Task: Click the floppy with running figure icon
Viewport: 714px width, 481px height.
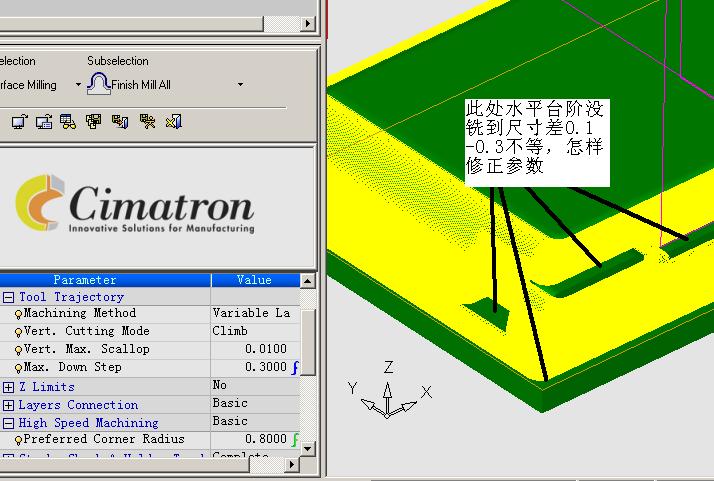Action: (x=147, y=122)
